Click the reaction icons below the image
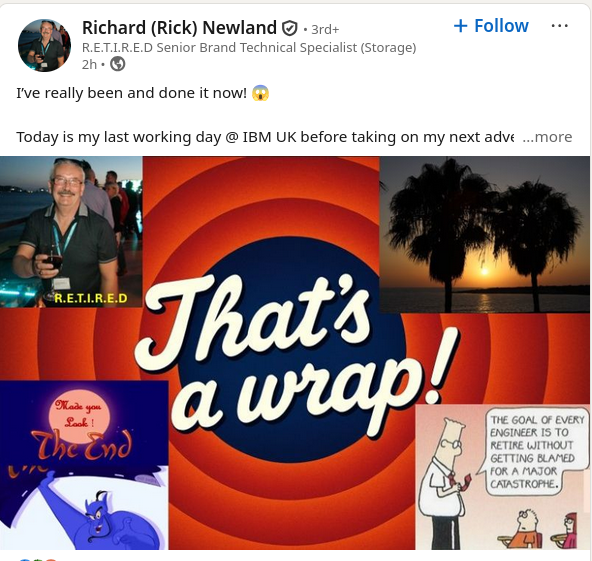Viewport: 592px width, 561px height. pyautogui.click(x=38, y=559)
